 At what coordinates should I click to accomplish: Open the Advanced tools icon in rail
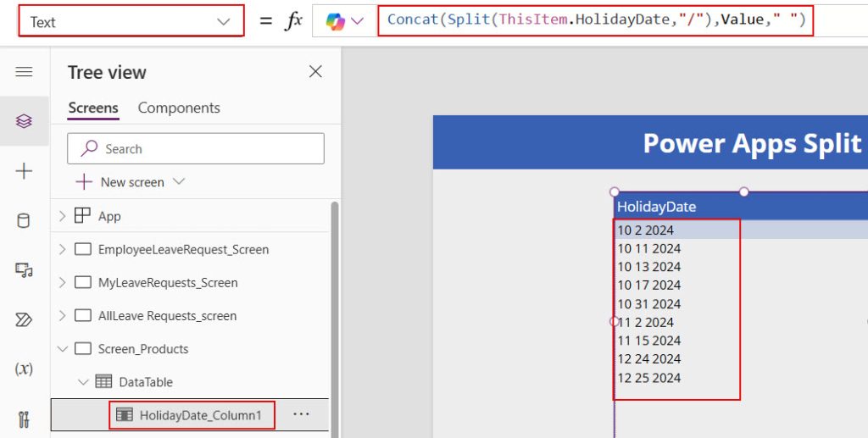tap(24, 419)
